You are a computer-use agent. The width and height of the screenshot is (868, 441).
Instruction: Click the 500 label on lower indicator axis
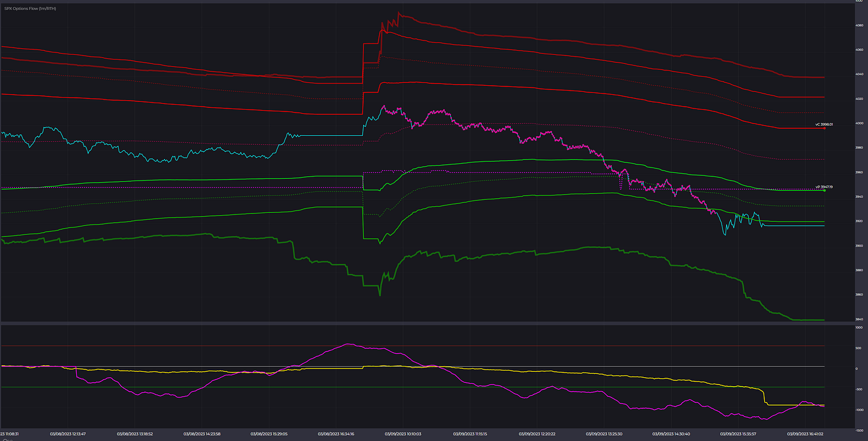[x=858, y=349]
